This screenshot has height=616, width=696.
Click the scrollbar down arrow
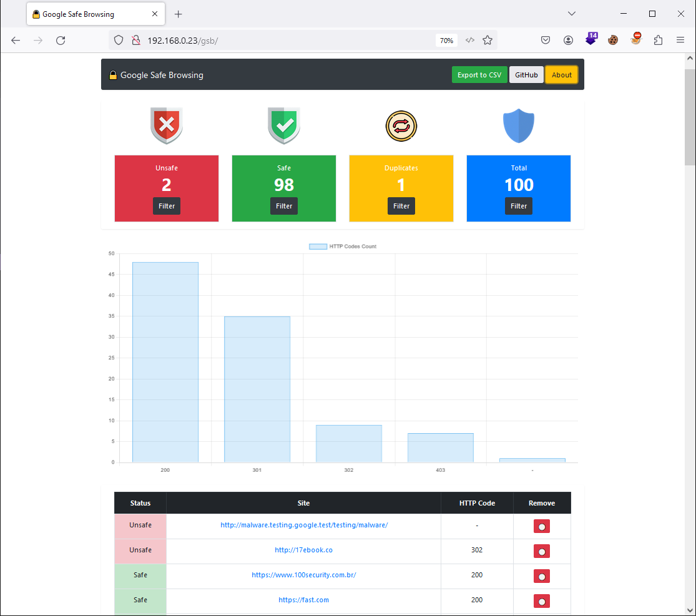pyautogui.click(x=690, y=610)
